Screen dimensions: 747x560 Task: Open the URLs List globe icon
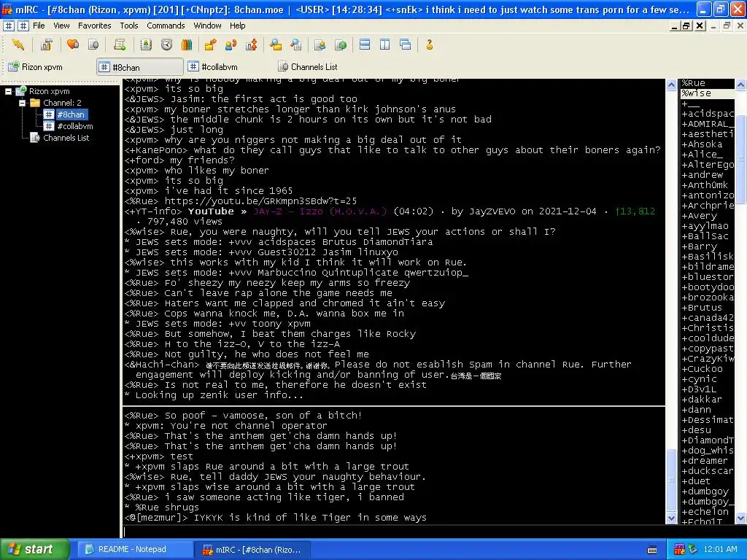coord(341,44)
